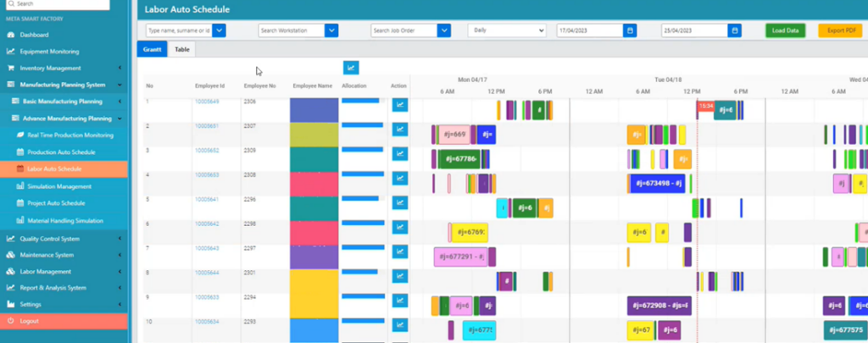The height and width of the screenshot is (343, 868).
Task: Open Equipment Monitoring in sidebar
Action: point(50,51)
